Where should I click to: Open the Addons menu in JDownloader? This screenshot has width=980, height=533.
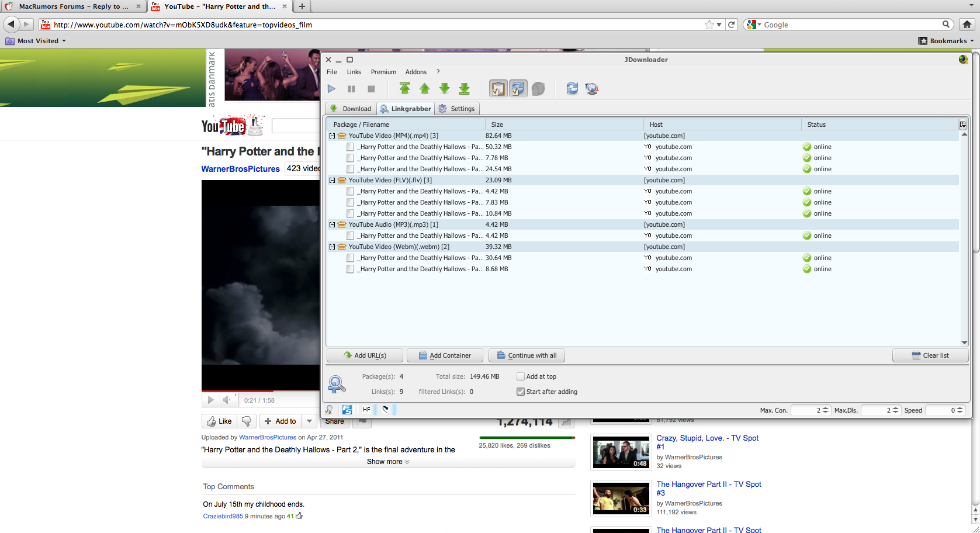pos(416,72)
